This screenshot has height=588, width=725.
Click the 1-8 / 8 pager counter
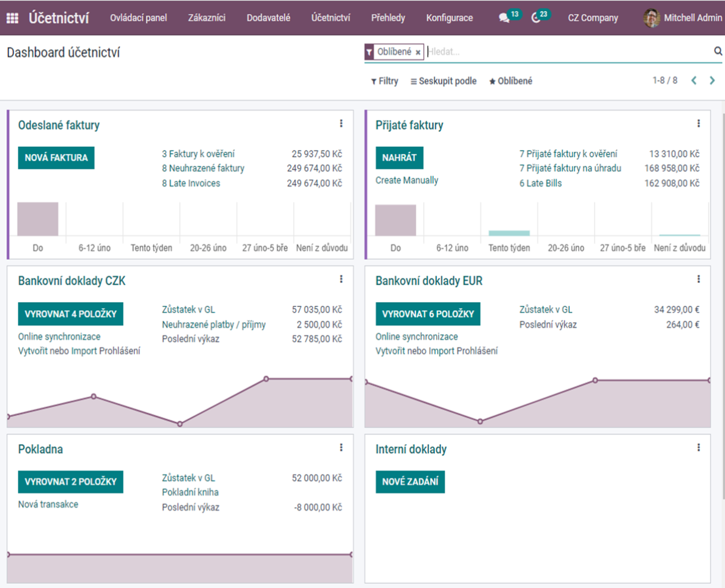click(665, 80)
